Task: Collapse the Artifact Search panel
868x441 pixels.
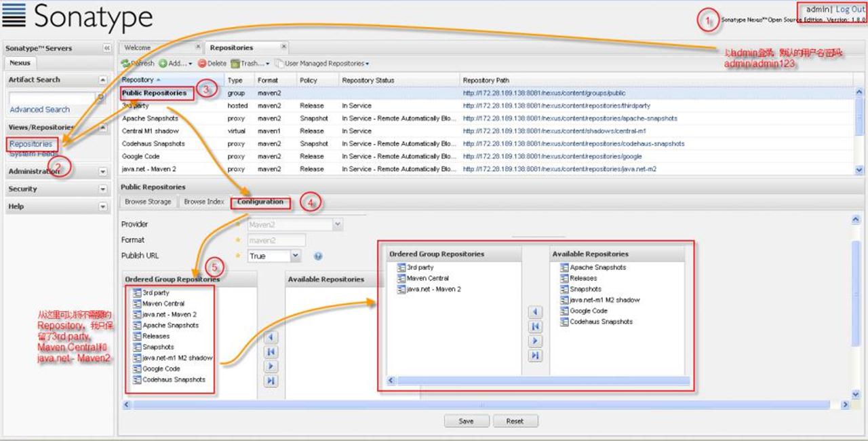Action: point(102,79)
